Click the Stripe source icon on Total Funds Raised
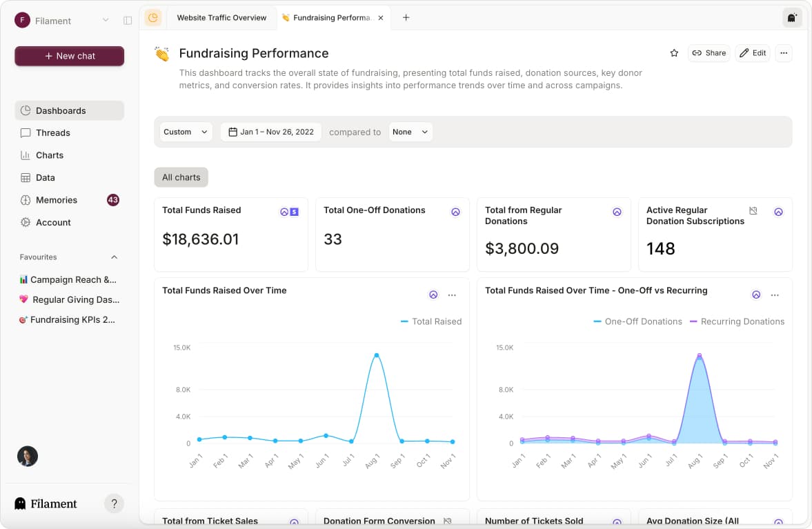The width and height of the screenshot is (812, 529). click(293, 212)
